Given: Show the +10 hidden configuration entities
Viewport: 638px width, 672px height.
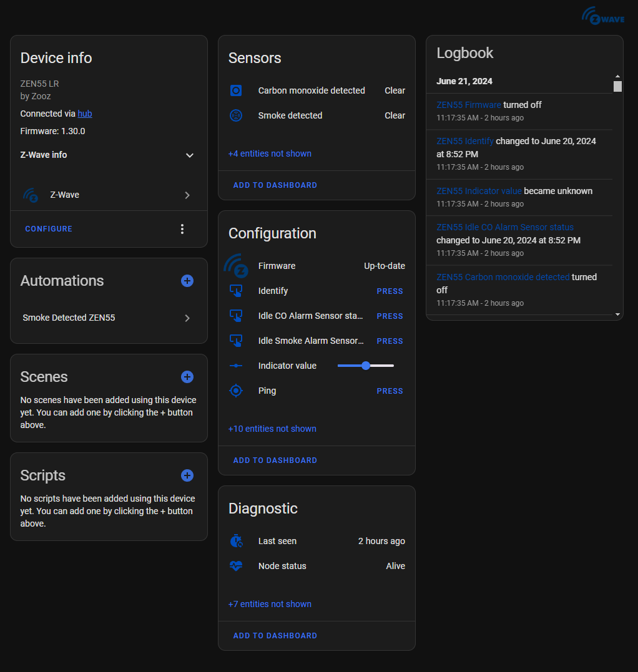Looking at the screenshot, I should [272, 429].
